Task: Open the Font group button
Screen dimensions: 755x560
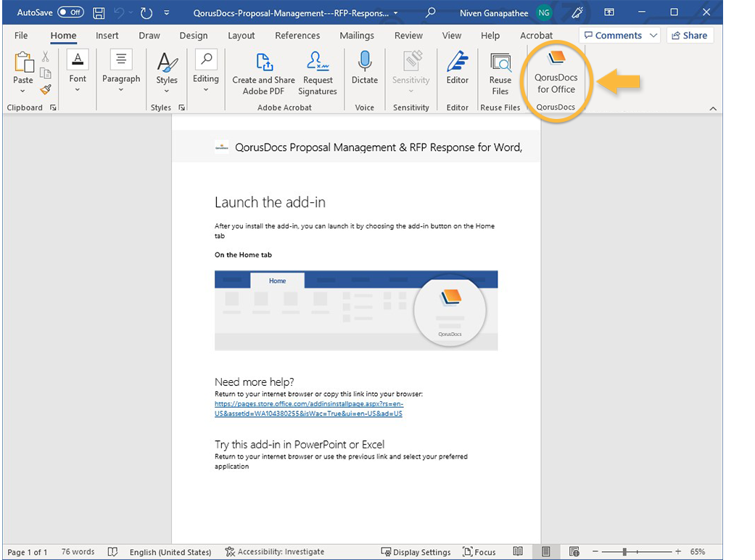Action: pyautogui.click(x=78, y=70)
